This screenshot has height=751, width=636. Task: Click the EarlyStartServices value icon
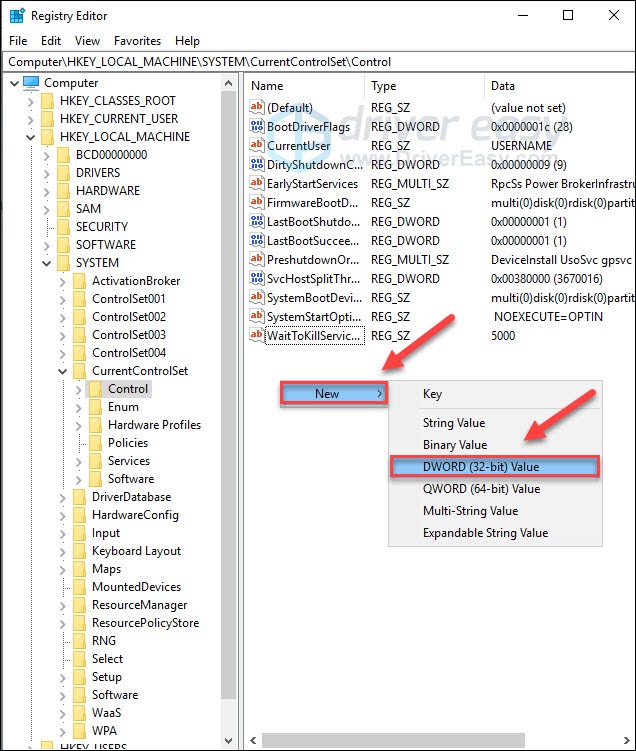click(x=257, y=184)
